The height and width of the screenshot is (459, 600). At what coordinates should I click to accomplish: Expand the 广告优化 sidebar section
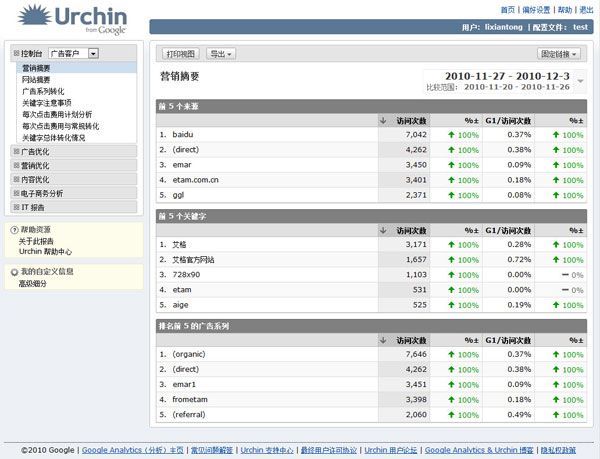pyautogui.click(x=16, y=151)
